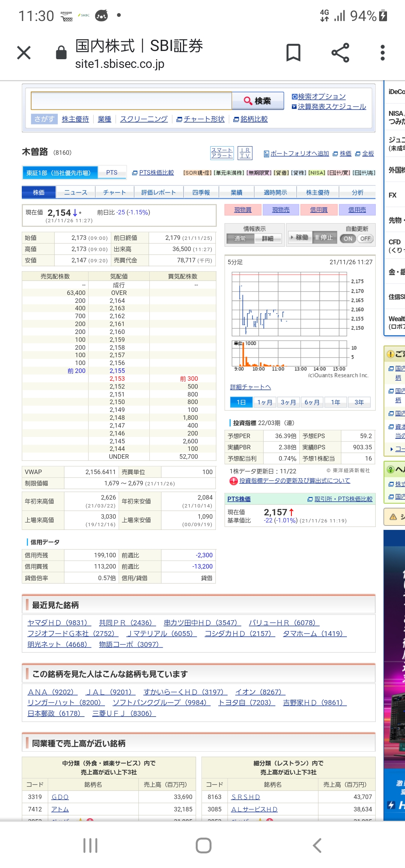This screenshot has width=405, height=868.
Task: Open スクリーニング link
Action: coord(144,119)
